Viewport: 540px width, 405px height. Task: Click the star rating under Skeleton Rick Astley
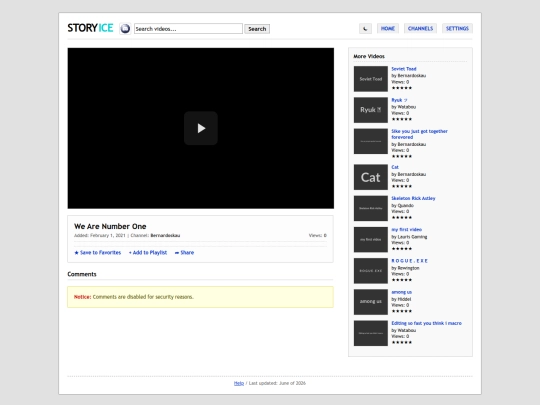(x=402, y=218)
